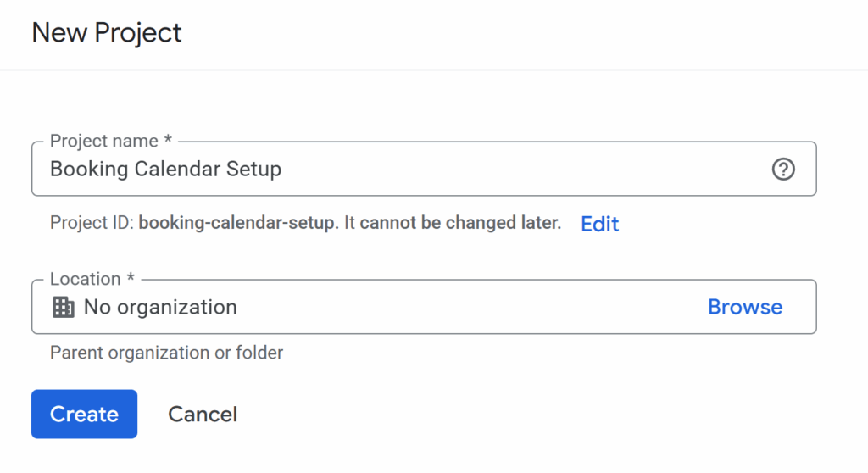Place cursor on the word Setup
868x473 pixels.
pos(253,170)
